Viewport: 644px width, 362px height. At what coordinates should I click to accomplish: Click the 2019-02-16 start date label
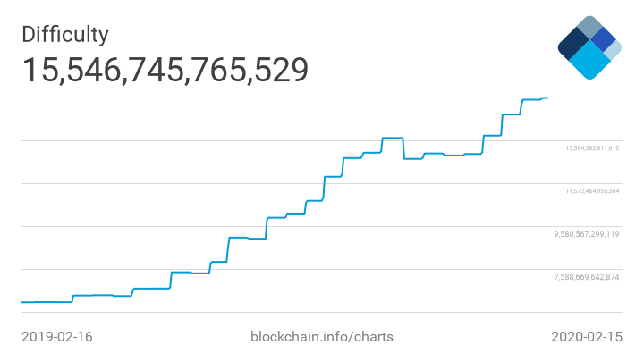[57, 337]
